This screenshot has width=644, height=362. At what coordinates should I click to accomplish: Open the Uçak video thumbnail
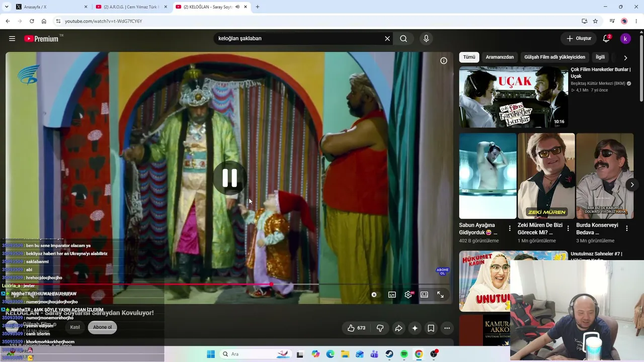tap(513, 97)
